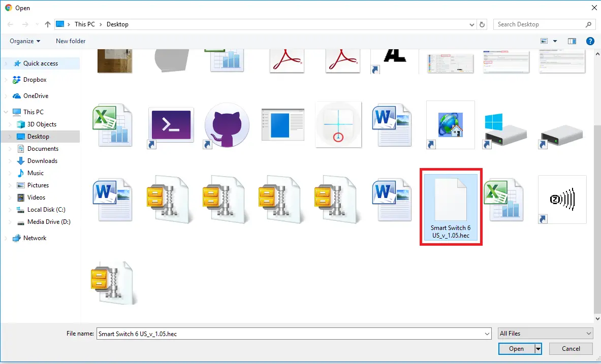
Task: Click the help question mark icon
Action: (x=590, y=41)
